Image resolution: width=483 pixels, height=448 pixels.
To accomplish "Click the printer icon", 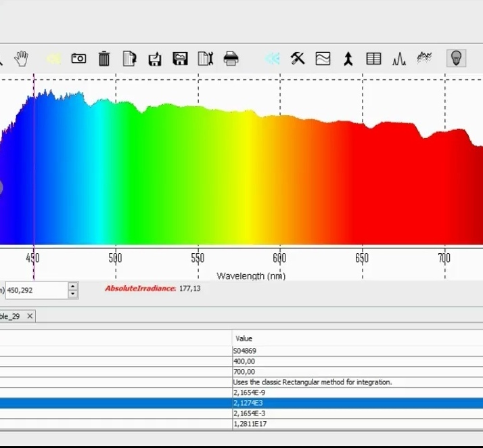I will (231, 59).
